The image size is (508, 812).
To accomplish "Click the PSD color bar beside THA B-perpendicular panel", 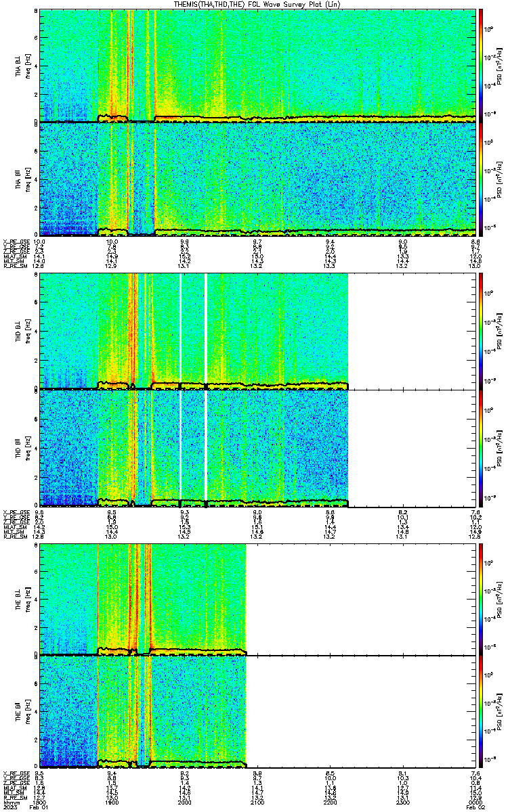I will (482, 66).
